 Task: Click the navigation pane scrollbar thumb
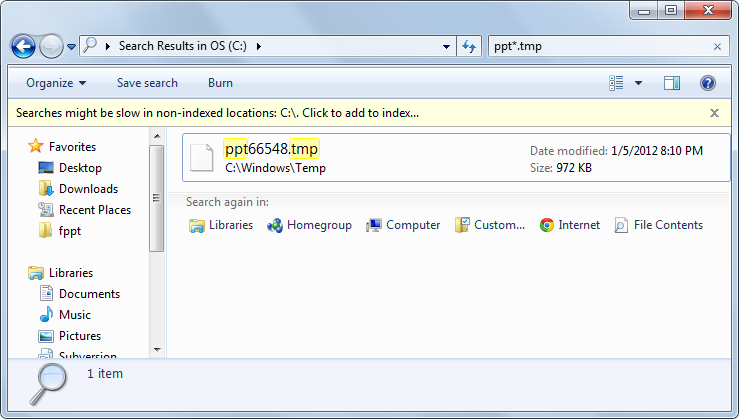156,198
